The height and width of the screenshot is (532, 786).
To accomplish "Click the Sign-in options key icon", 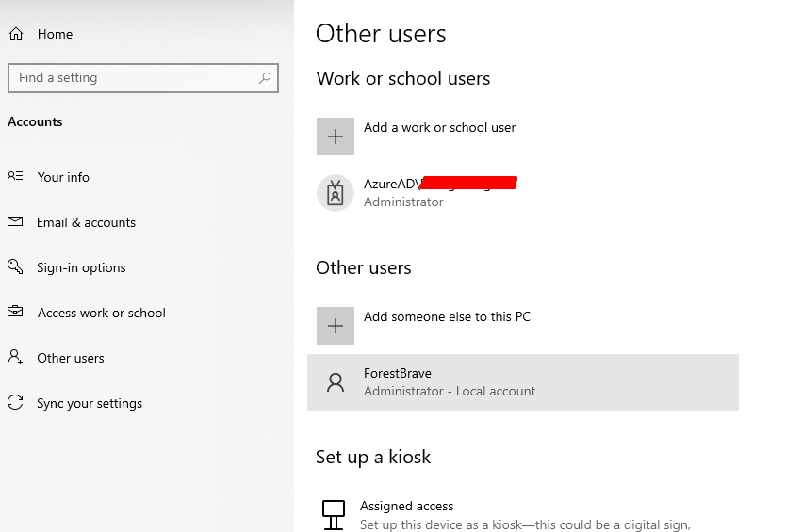I will (15, 266).
